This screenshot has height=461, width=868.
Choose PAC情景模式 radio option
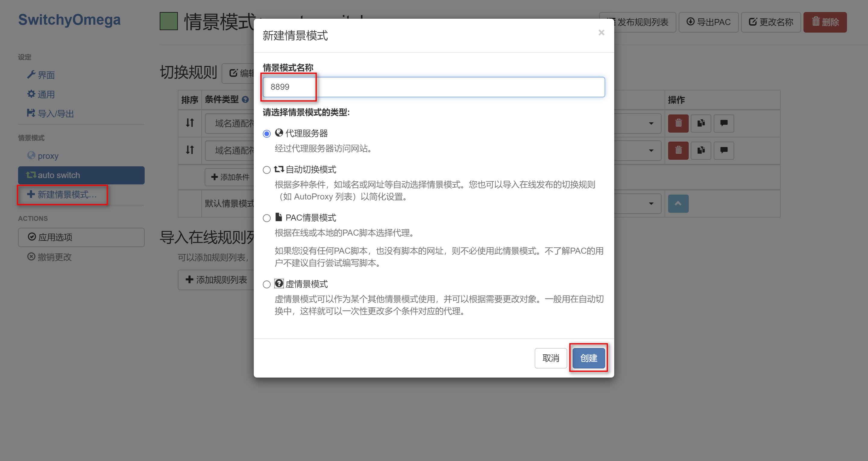point(266,218)
